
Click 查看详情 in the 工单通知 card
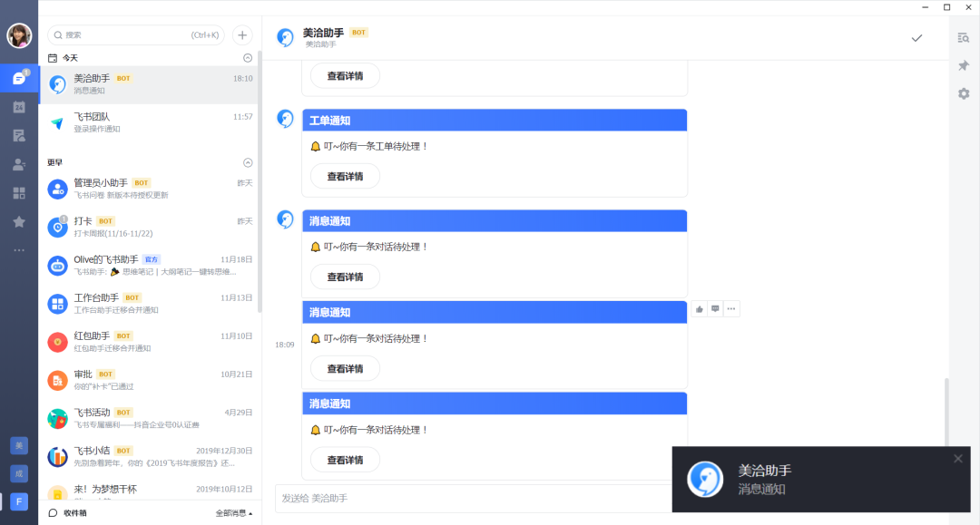click(345, 177)
